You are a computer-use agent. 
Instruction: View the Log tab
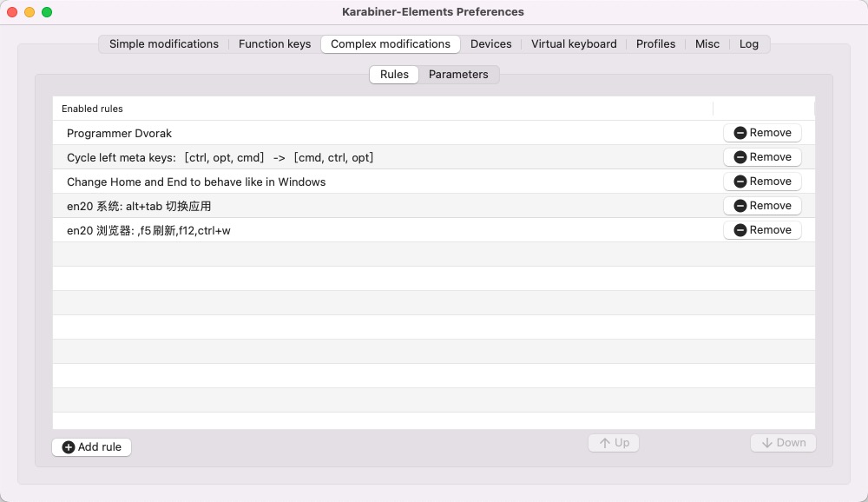(748, 43)
